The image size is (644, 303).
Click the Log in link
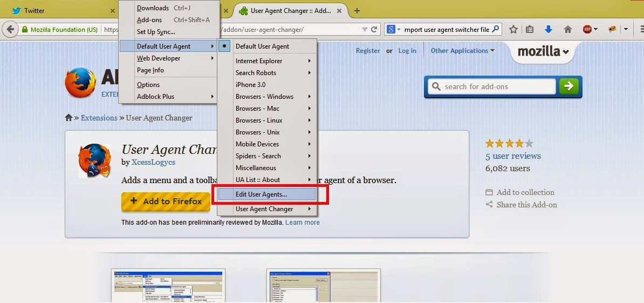(407, 51)
